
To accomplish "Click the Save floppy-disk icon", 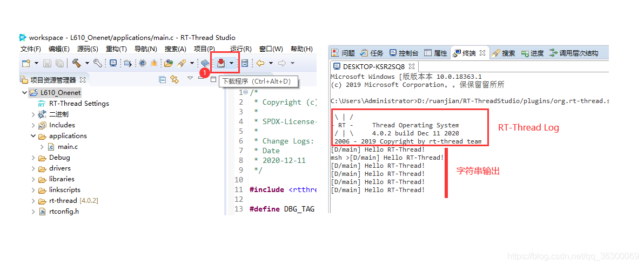I will [48, 63].
